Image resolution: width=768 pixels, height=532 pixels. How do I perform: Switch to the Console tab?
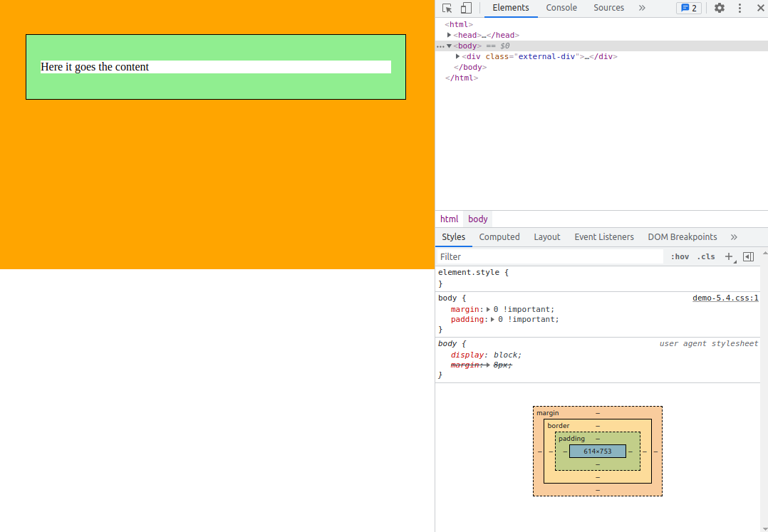tap(561, 8)
